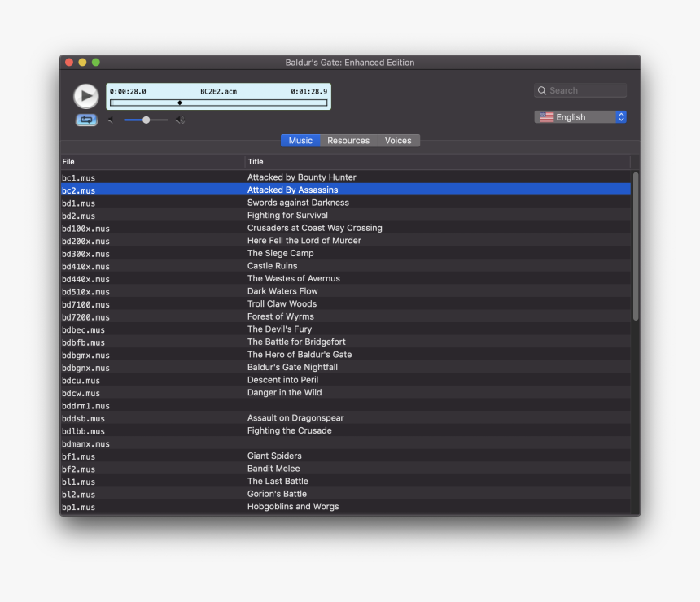Image resolution: width=700 pixels, height=602 pixels.
Task: Adjust the volume slider knob
Action: (146, 120)
